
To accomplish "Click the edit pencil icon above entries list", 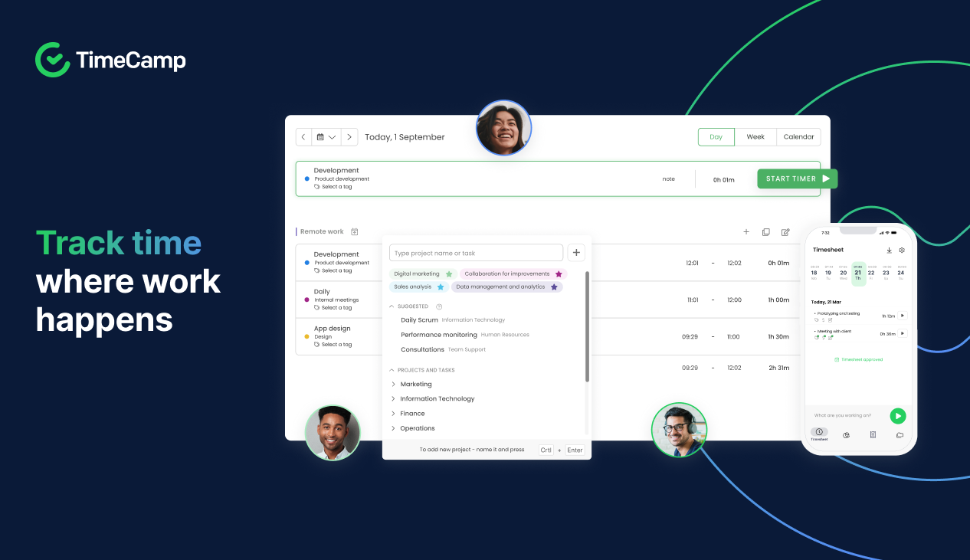I will (785, 231).
